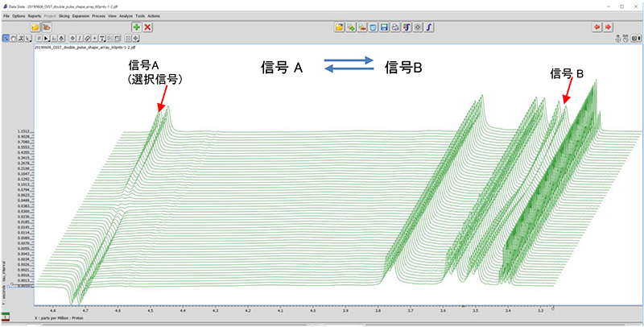
Task: Click the gray circular target icon
Action: tap(418, 27)
